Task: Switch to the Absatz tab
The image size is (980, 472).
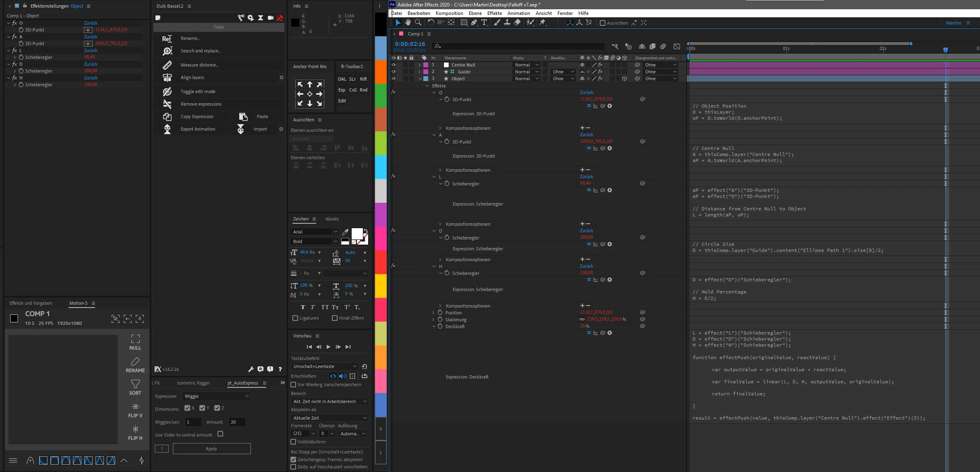Action: [x=332, y=219]
